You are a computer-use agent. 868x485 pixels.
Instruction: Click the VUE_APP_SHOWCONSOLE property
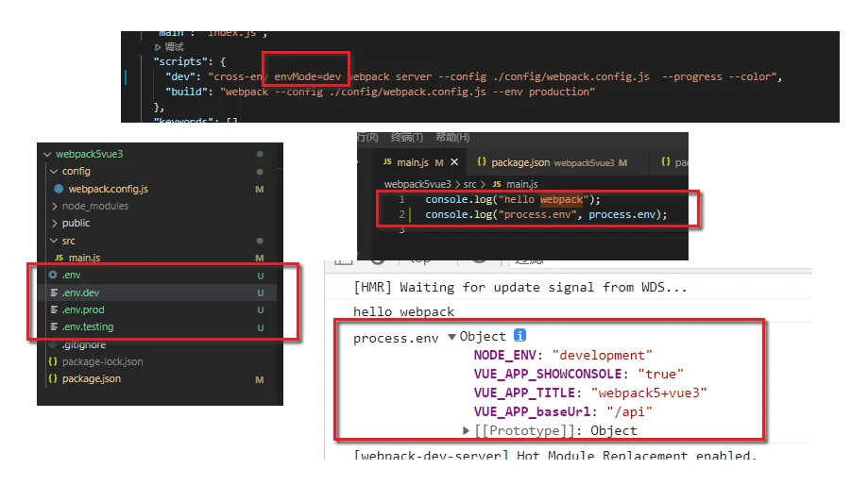pos(548,374)
